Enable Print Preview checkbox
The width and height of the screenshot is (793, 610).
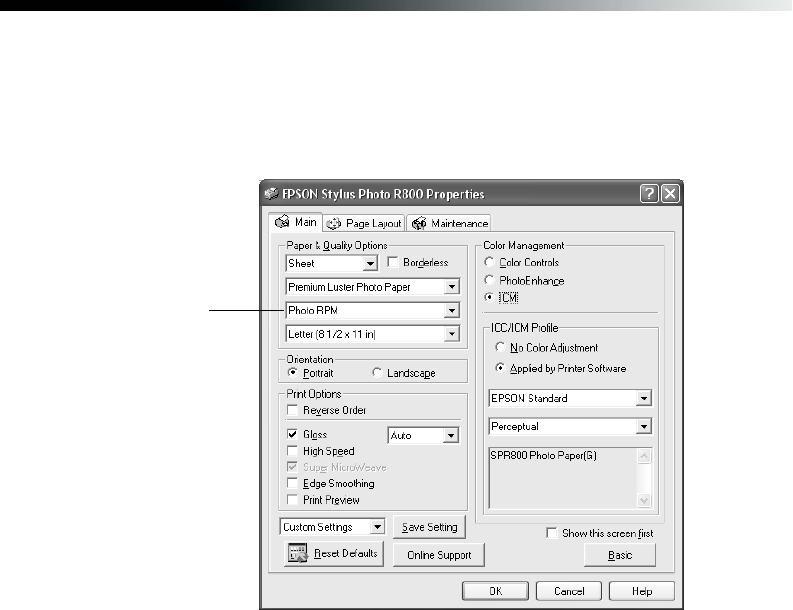tap(292, 500)
